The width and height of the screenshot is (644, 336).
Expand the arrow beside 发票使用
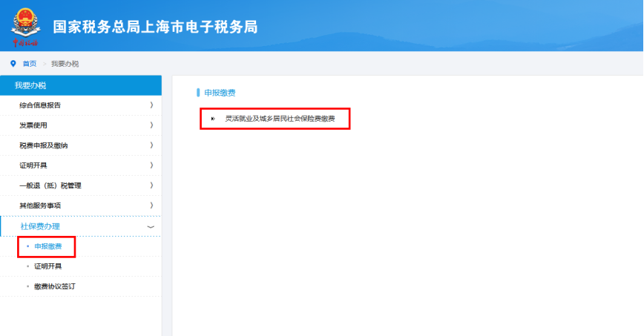151,125
